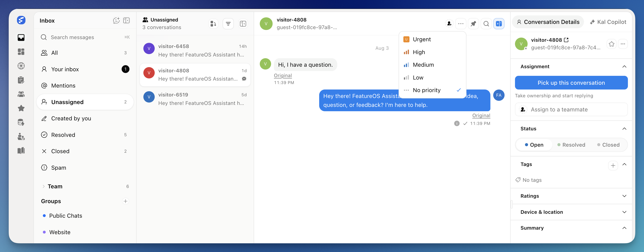This screenshot has height=252, width=644.
Task: Open the dashboard grid icon in rail
Action: (x=21, y=52)
